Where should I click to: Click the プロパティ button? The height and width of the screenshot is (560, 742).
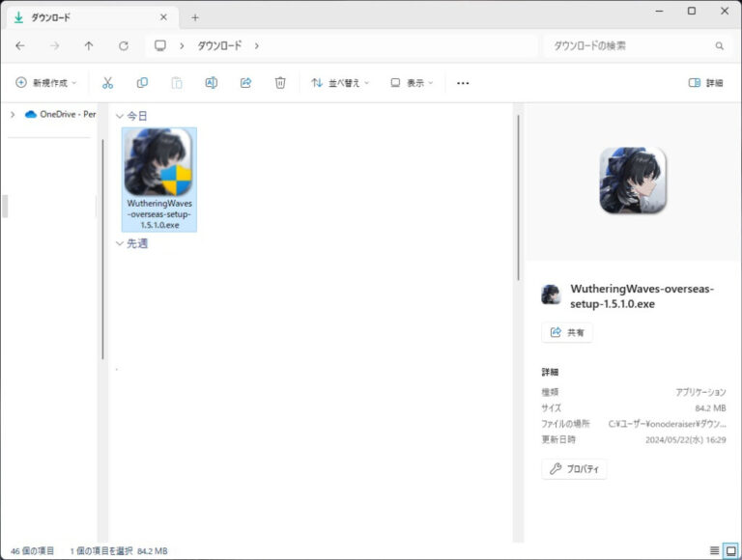574,468
